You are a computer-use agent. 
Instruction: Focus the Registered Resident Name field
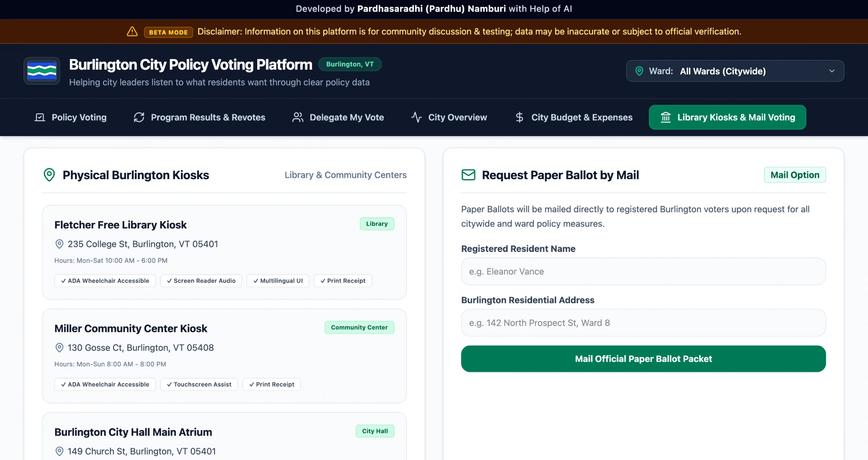643,271
